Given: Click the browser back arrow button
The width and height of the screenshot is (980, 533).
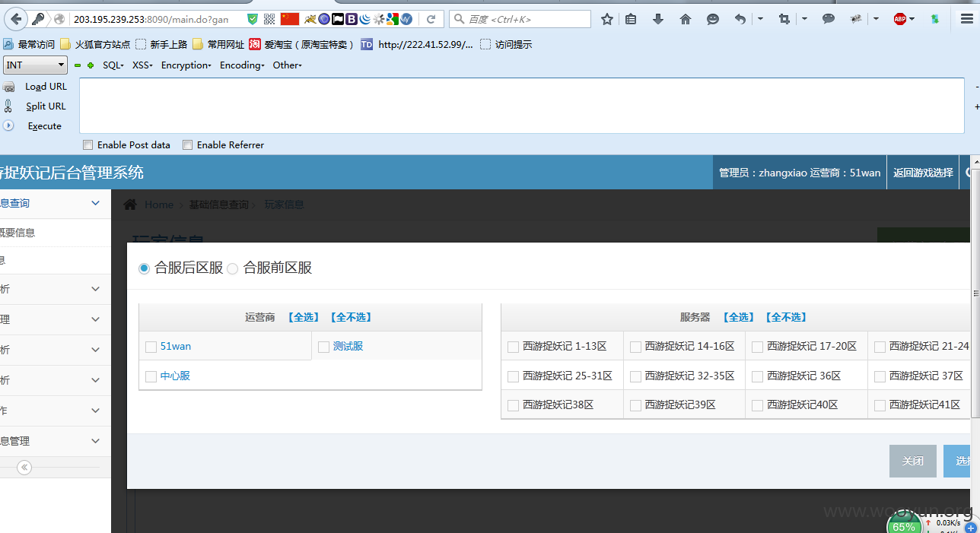Looking at the screenshot, I should (16, 19).
